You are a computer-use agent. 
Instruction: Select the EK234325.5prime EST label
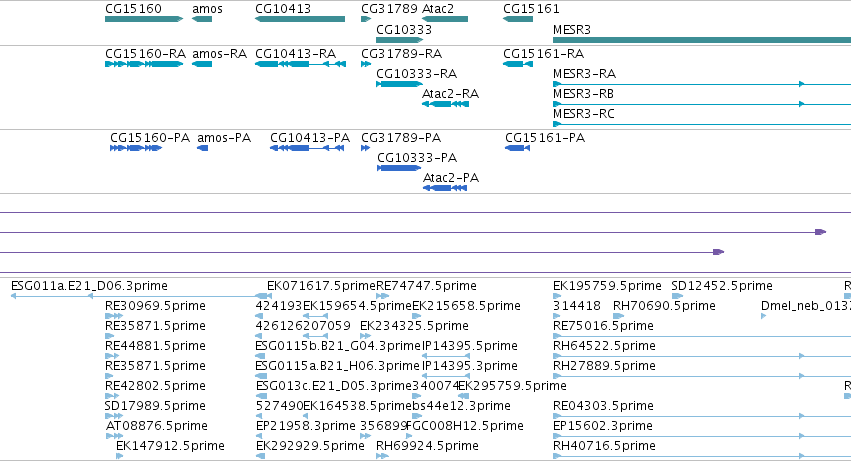click(x=414, y=326)
